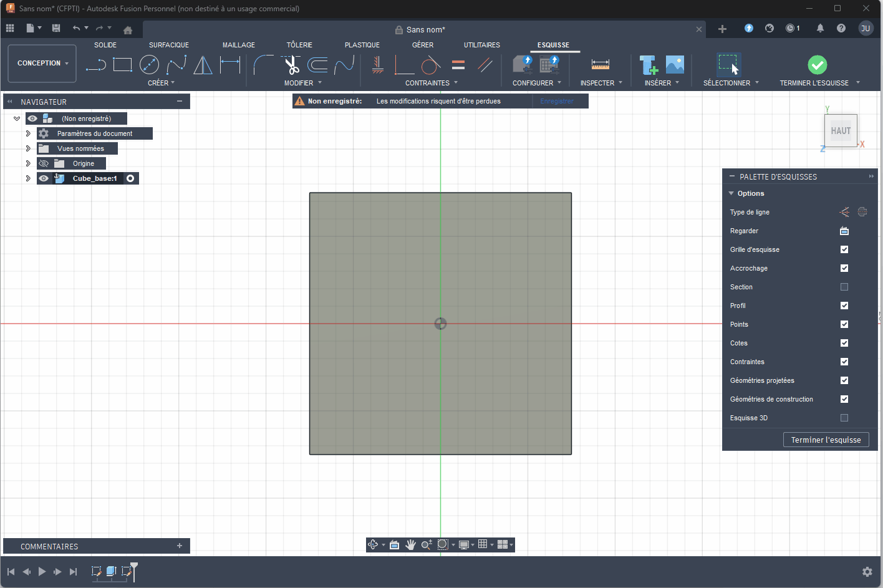The image size is (883, 588).
Task: Select the Mirror sketch tool
Action: tap(203, 64)
